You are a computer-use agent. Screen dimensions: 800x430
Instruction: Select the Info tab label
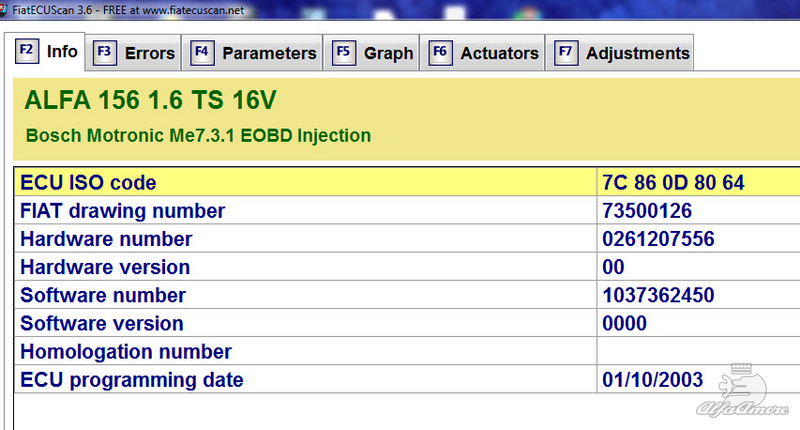click(x=62, y=52)
